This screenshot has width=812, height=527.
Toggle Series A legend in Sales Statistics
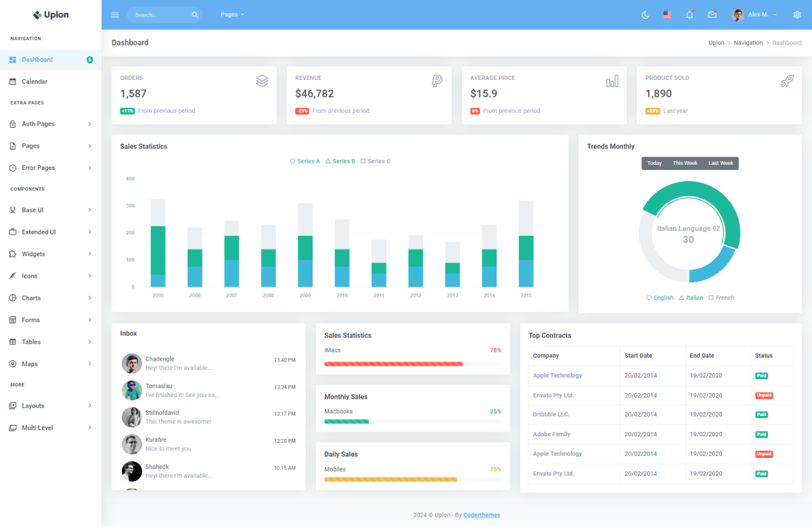(x=305, y=161)
